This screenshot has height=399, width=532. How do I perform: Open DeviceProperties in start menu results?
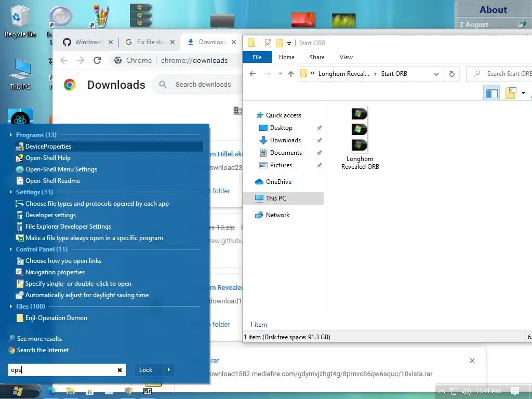109,146
